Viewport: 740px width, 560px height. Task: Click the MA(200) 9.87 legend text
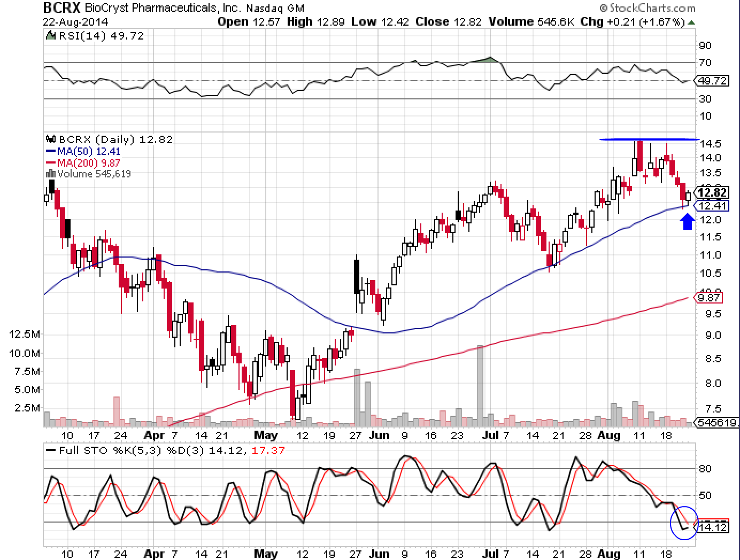click(89, 163)
